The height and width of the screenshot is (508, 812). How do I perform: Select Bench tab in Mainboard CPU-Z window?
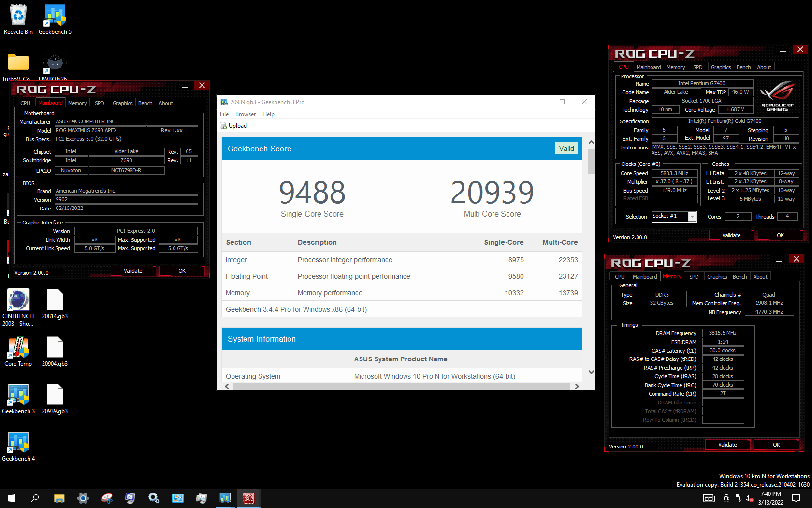[145, 103]
